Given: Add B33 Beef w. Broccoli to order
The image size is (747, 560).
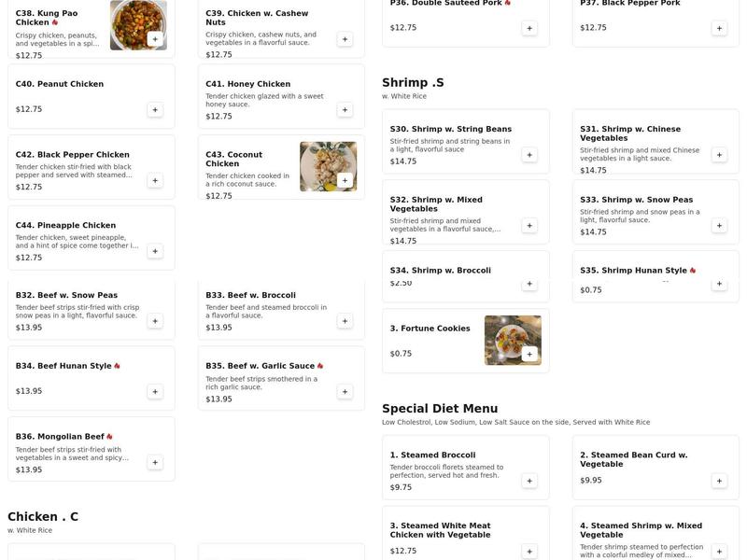Looking at the screenshot, I should (x=345, y=321).
